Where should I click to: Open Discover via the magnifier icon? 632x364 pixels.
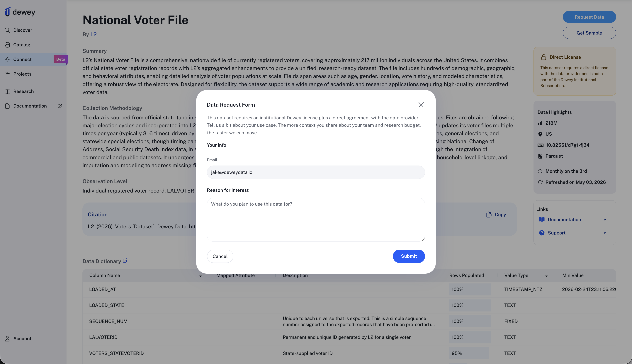[x=8, y=30]
